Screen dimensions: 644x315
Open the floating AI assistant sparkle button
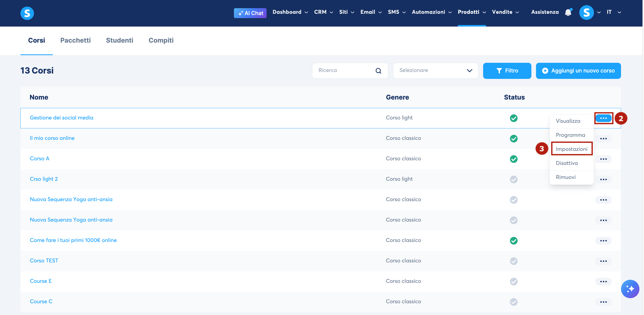pyautogui.click(x=630, y=289)
